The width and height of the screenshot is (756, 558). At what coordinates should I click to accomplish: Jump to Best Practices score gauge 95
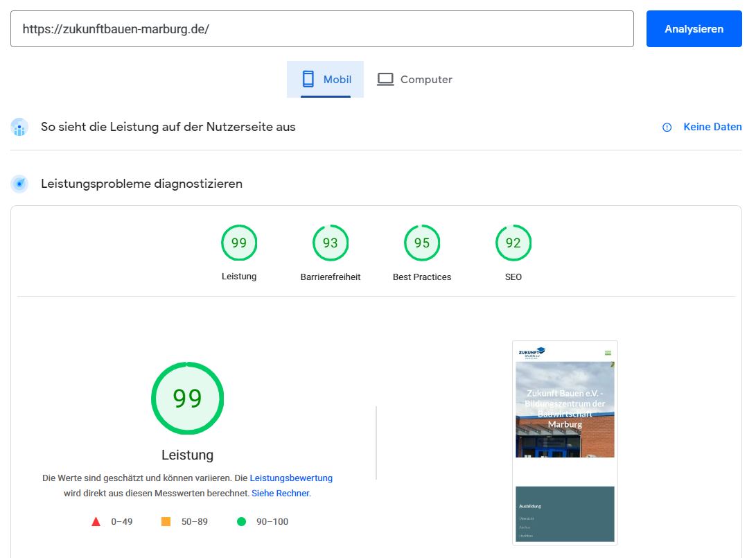tap(422, 243)
